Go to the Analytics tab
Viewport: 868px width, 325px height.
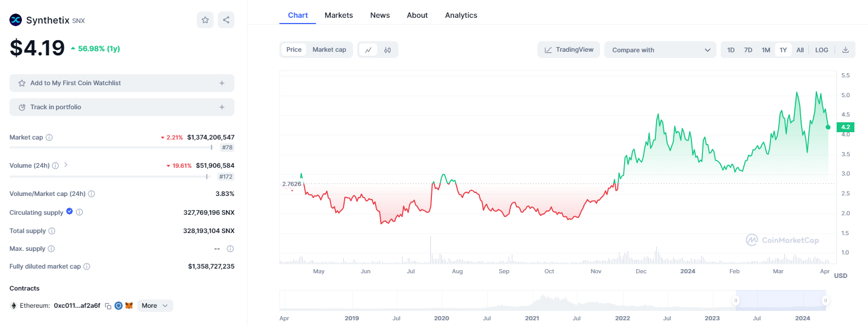[x=461, y=15]
